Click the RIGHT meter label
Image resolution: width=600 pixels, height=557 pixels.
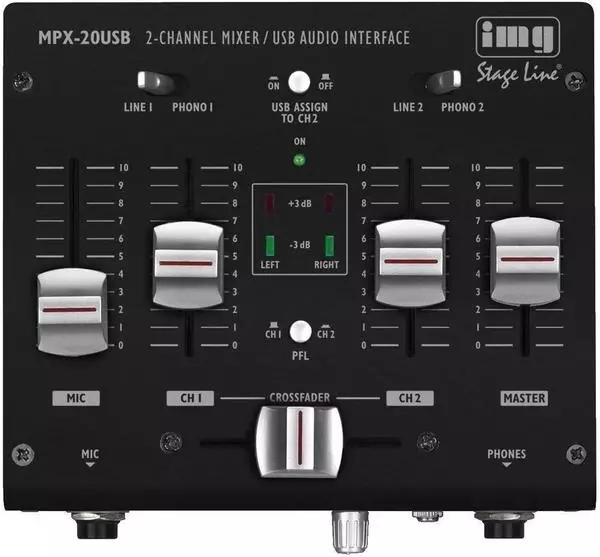tap(326, 265)
